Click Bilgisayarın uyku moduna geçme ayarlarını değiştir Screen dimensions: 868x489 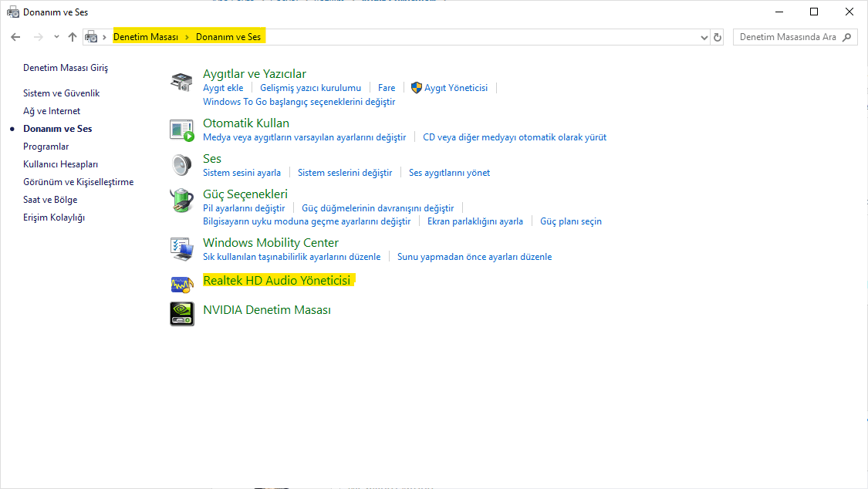tap(306, 221)
